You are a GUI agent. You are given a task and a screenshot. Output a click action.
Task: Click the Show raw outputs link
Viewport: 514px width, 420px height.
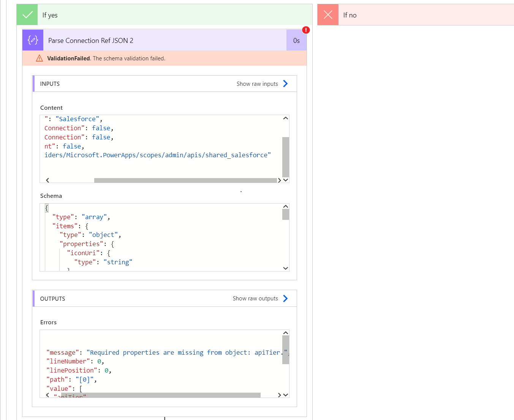click(x=255, y=298)
